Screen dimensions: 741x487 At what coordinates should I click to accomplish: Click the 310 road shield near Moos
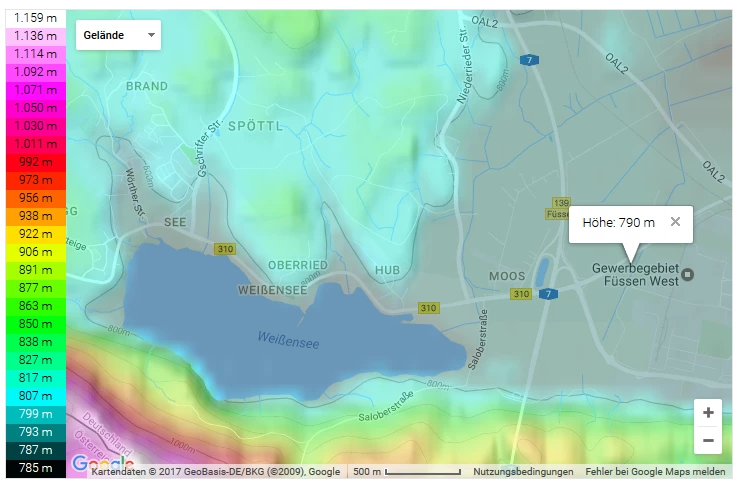click(521, 294)
